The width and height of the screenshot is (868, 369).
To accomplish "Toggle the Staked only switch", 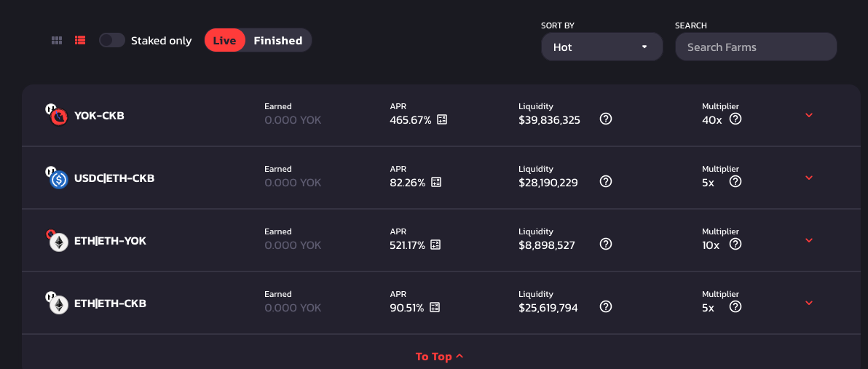I will click(112, 40).
